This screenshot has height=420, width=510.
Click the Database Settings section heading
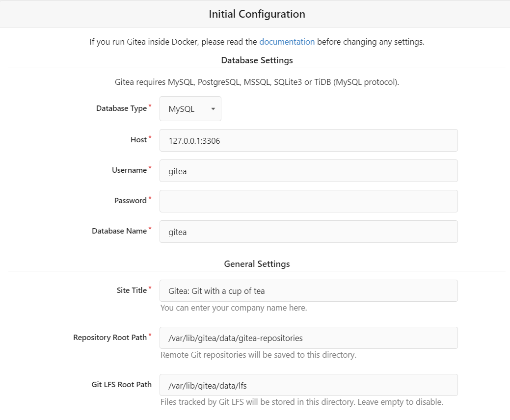click(257, 60)
